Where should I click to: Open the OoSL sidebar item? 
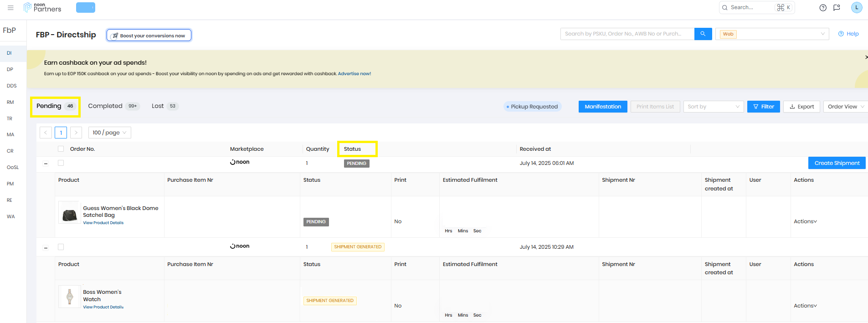pyautogui.click(x=13, y=168)
